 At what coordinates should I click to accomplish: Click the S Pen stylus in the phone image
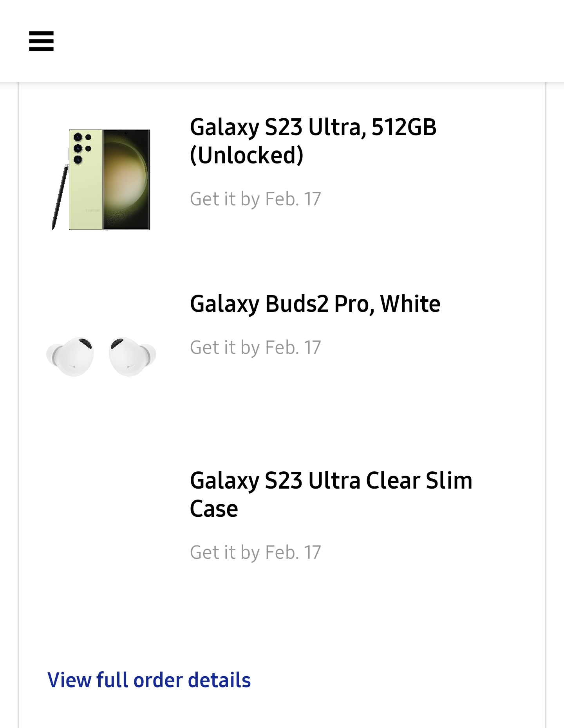[60, 197]
